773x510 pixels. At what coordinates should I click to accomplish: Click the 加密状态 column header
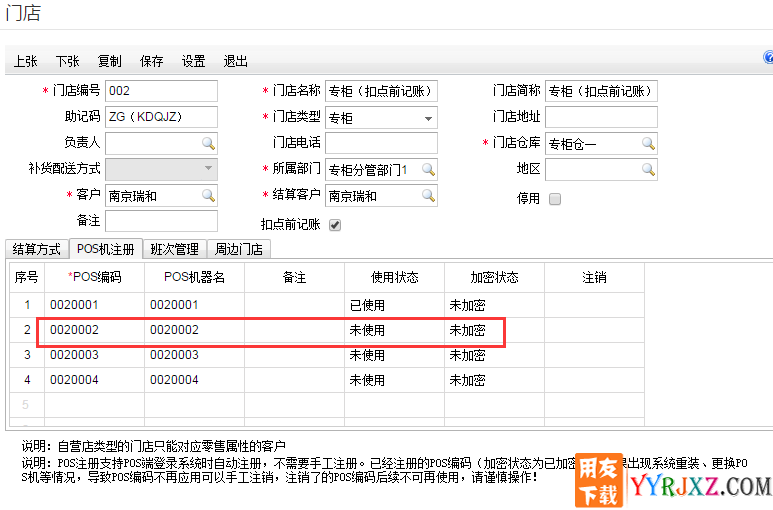pyautogui.click(x=494, y=277)
